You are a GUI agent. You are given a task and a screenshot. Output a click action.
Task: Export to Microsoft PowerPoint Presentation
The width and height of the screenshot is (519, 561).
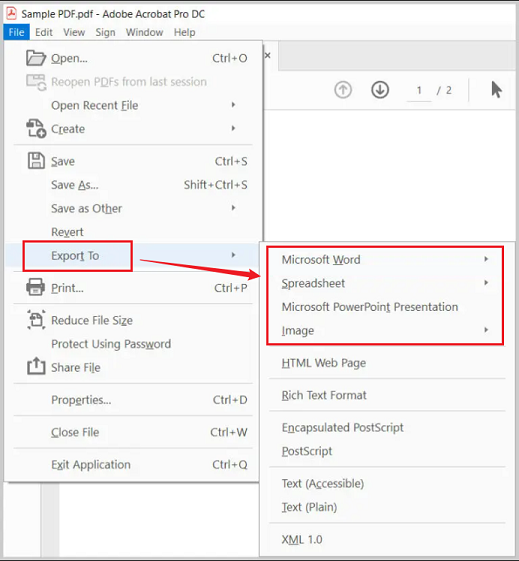point(387,307)
